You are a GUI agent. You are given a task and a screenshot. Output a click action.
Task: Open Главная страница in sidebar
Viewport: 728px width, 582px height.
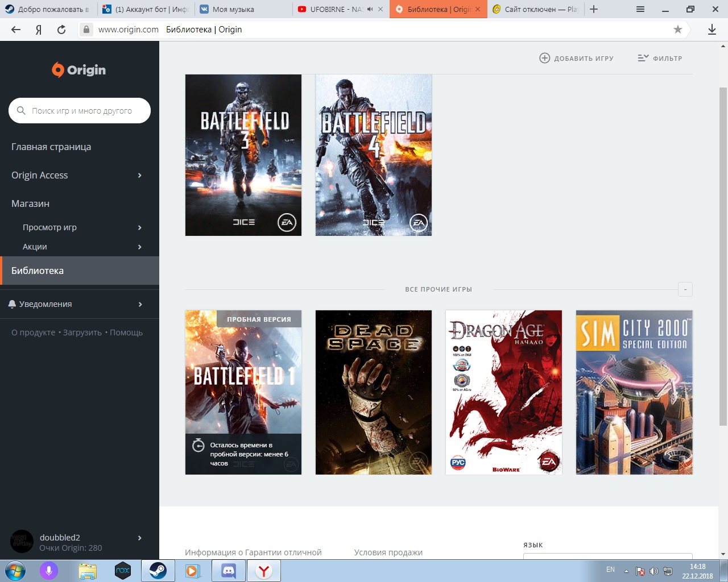click(51, 147)
